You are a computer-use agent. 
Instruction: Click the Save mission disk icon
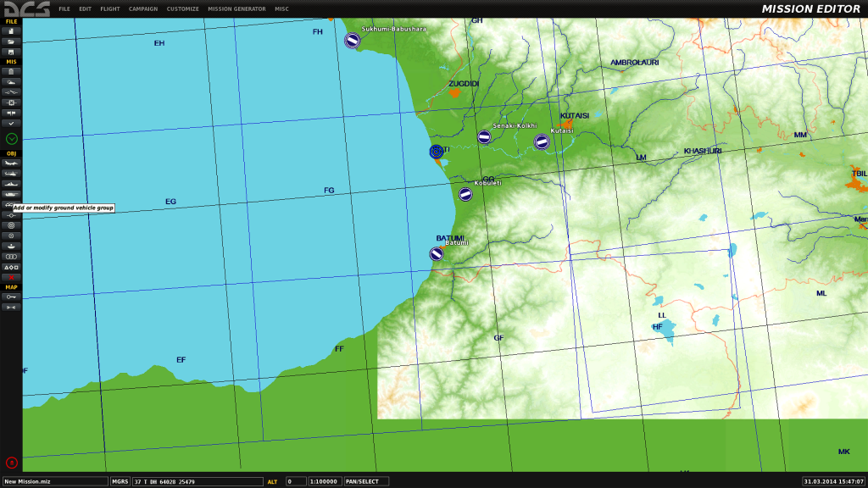click(11, 52)
